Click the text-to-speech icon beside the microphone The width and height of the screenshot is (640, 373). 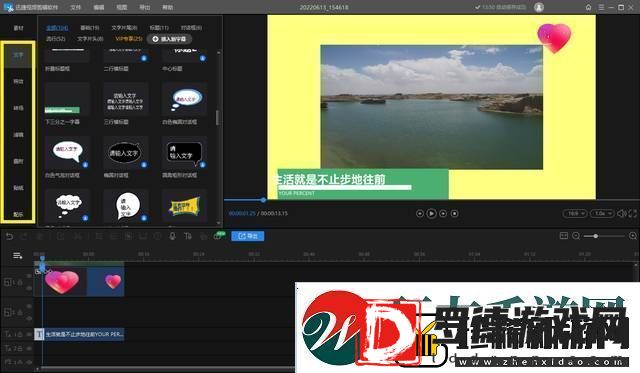coord(188,236)
